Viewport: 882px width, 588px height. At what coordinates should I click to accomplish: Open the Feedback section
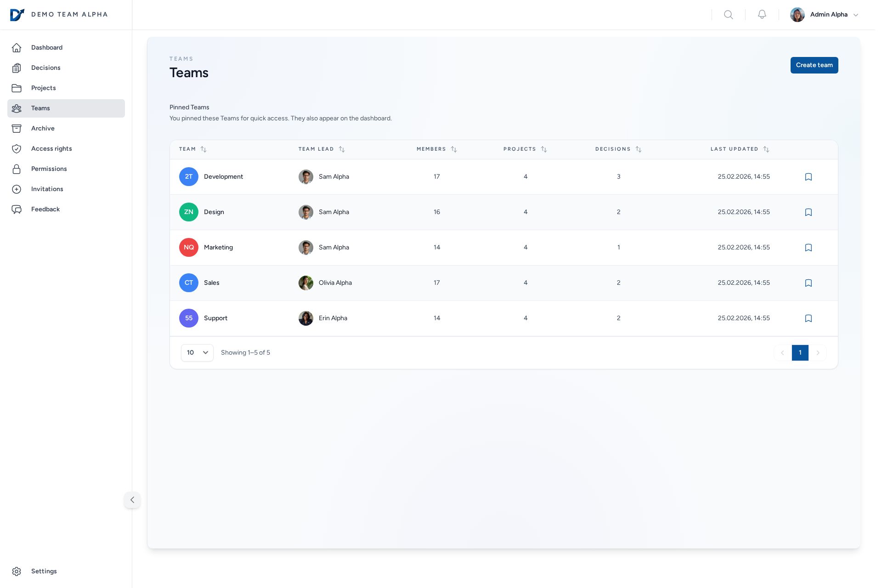pos(45,209)
